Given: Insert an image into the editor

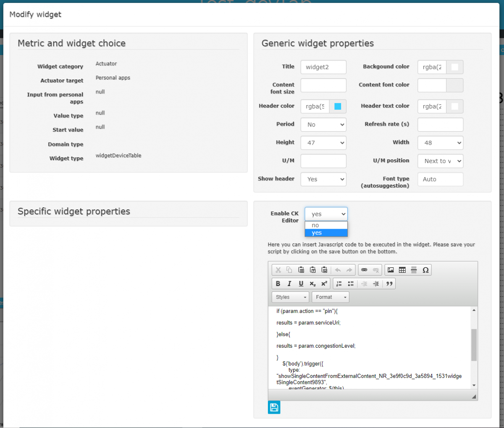Looking at the screenshot, I should pos(391,270).
